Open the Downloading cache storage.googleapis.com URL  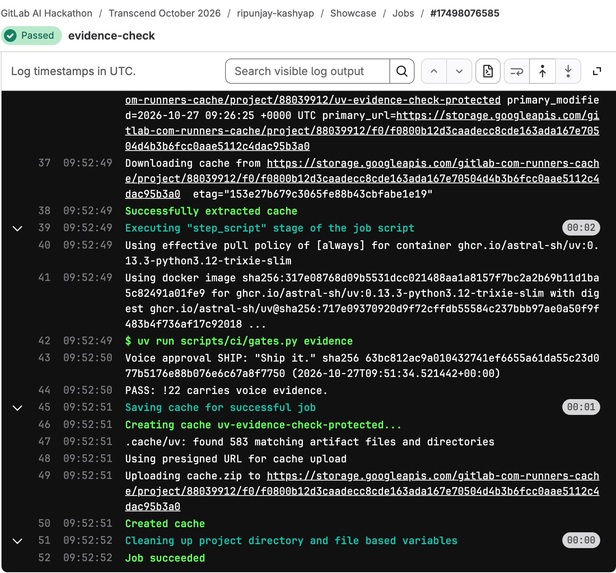point(362,179)
